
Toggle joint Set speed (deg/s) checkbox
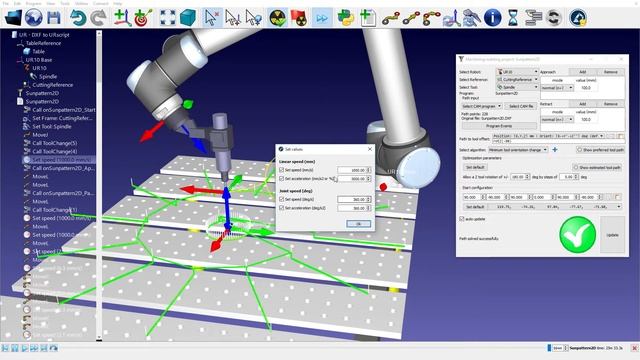coord(282,199)
